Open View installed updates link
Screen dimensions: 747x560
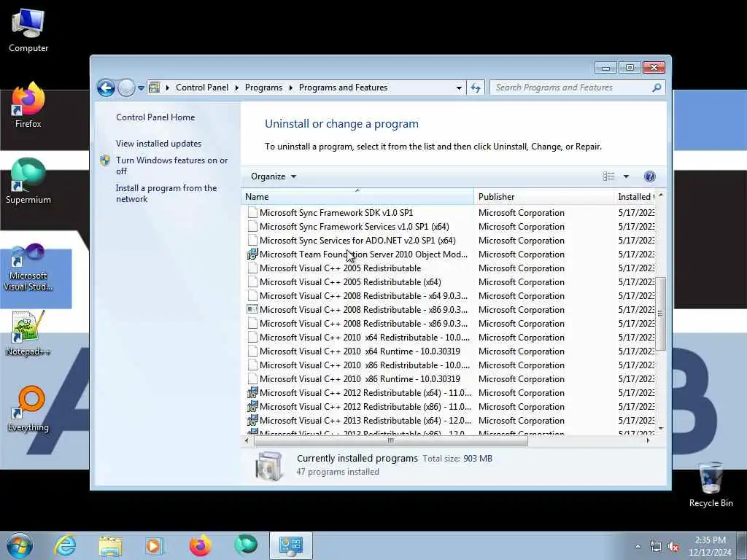pos(158,144)
